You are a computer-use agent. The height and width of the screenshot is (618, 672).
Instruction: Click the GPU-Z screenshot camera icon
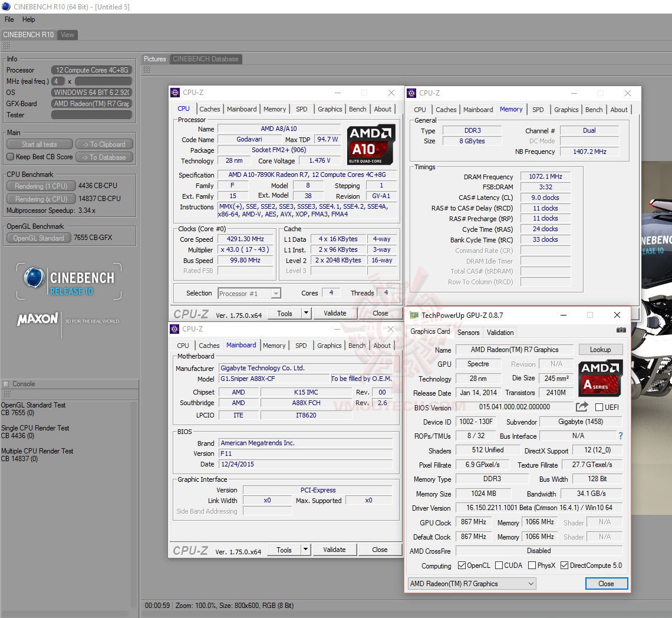(x=621, y=330)
